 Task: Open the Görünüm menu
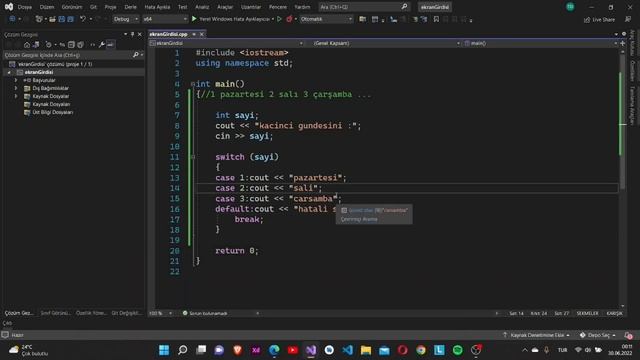[x=71, y=7]
